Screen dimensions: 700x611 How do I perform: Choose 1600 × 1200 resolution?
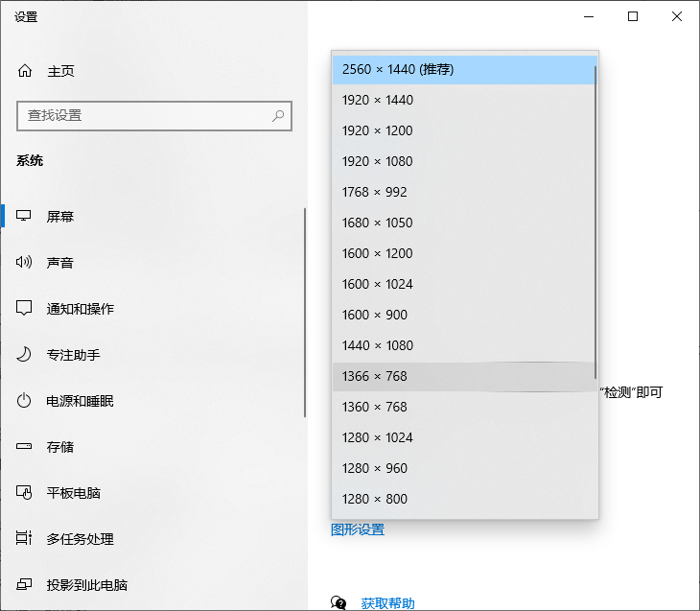pos(463,253)
